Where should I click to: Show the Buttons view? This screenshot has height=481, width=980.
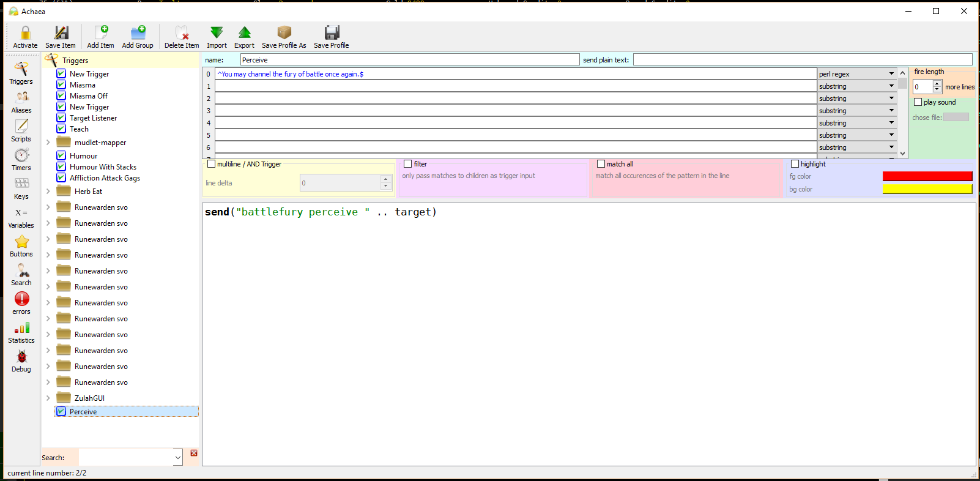pyautogui.click(x=21, y=246)
